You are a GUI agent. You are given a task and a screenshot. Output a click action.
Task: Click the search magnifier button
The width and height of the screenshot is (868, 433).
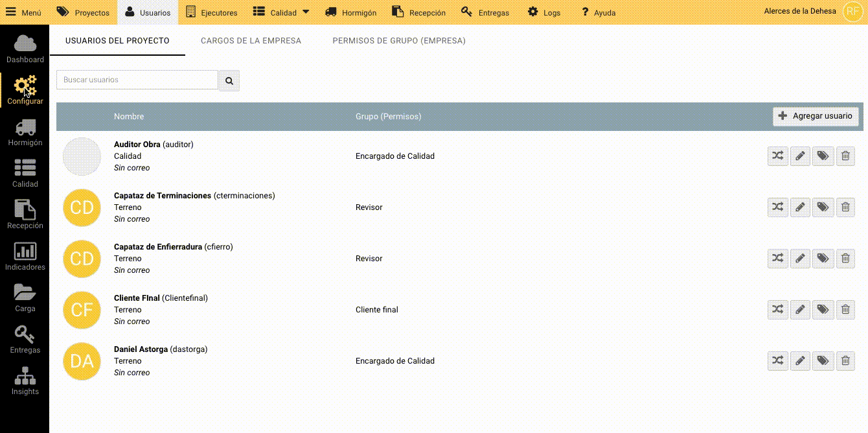click(x=229, y=80)
